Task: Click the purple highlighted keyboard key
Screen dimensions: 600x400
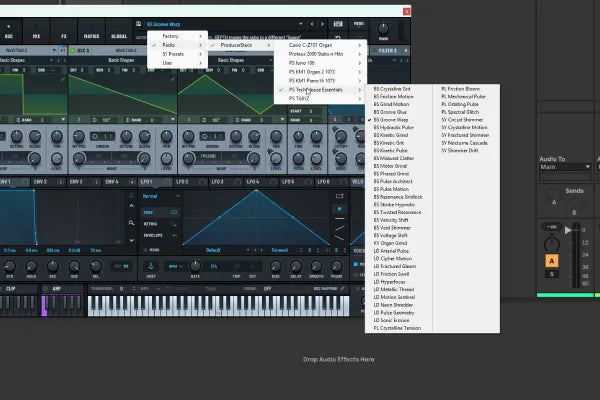Action: (x=44, y=306)
